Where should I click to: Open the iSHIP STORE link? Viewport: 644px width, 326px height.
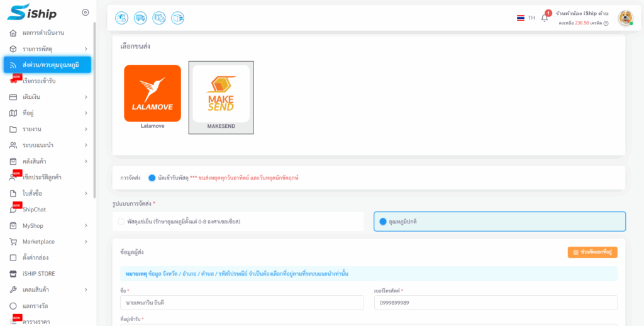click(38, 274)
